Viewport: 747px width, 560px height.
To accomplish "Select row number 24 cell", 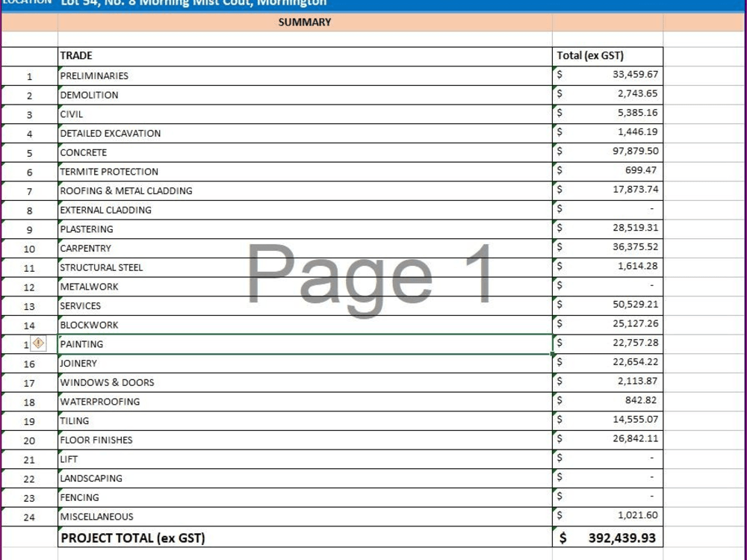I will (30, 517).
